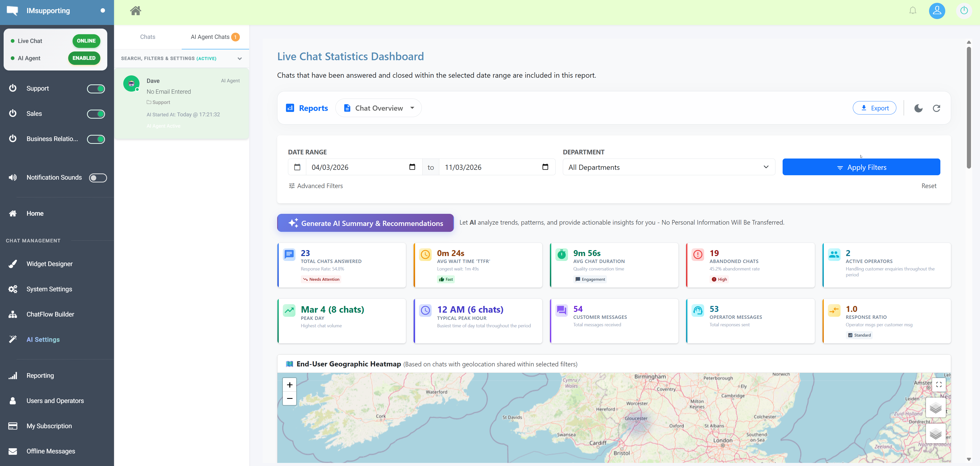The width and height of the screenshot is (980, 466).
Task: Click the IMsupporting chat logo icon
Action: pos(12,11)
